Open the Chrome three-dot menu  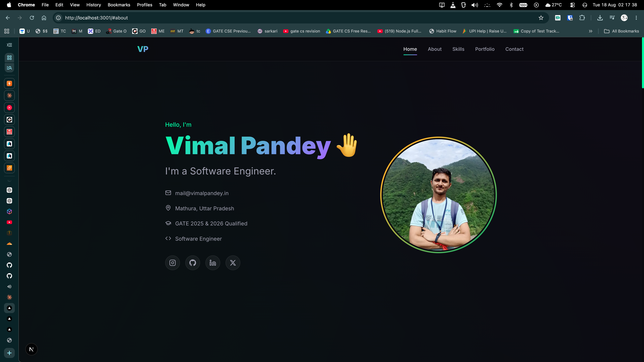point(636,18)
